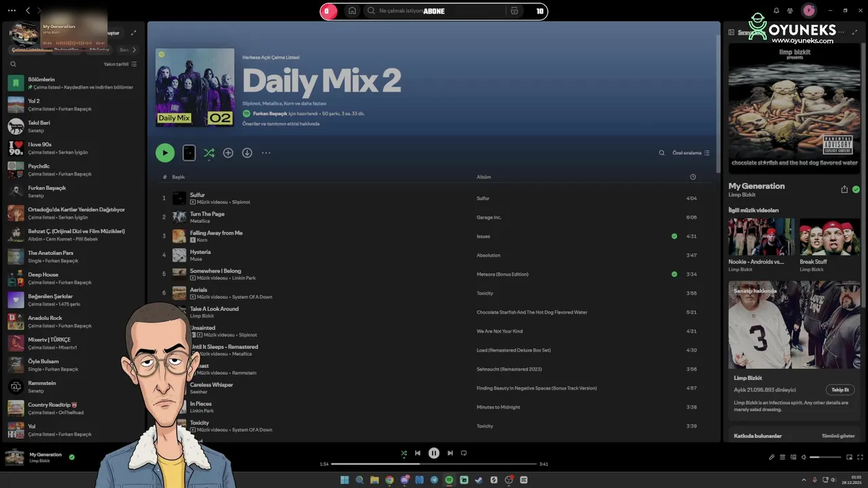The image size is (868, 488).
Task: Open Steam from the taskbar
Action: point(479,480)
